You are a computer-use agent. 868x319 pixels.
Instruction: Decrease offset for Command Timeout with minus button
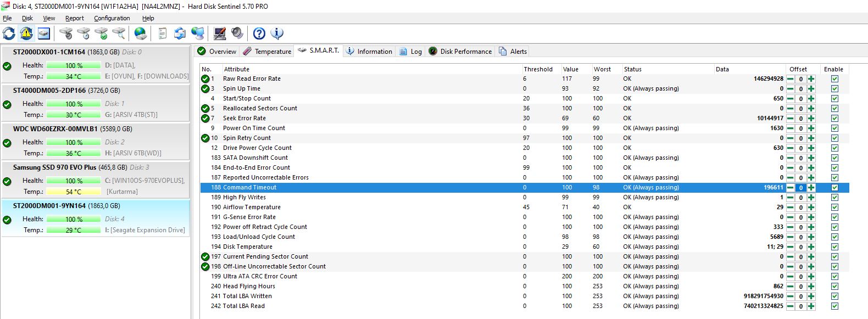click(x=791, y=188)
